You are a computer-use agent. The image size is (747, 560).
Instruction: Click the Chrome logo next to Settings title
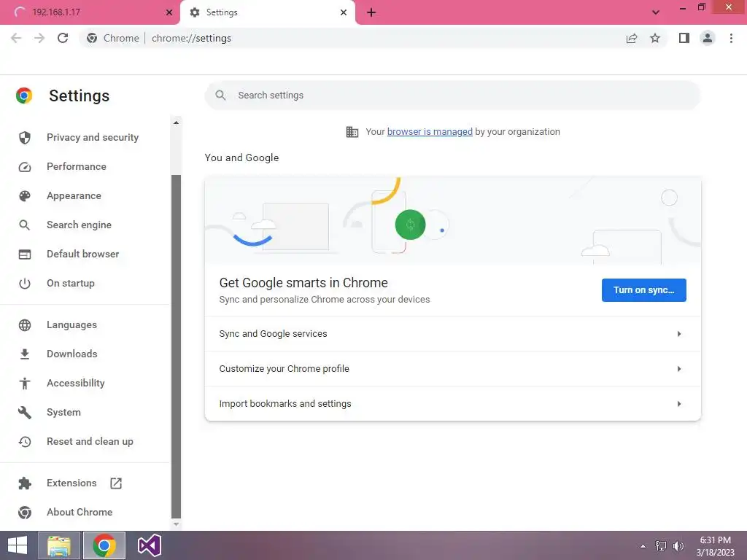(24, 96)
